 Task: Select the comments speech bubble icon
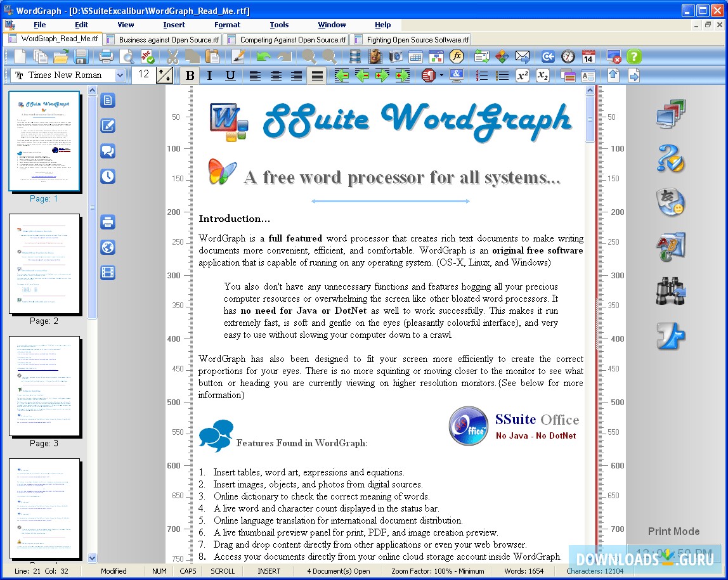coord(107,151)
